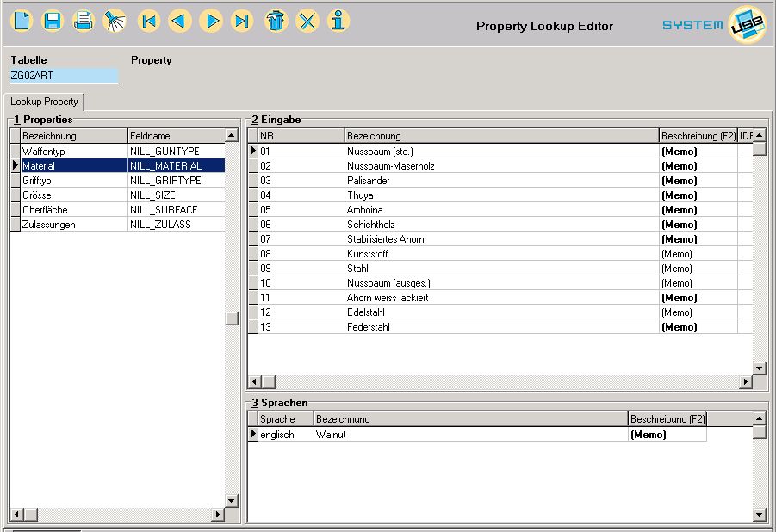The height and width of the screenshot is (532, 776).
Task: Jump to the first record
Action: pos(149,22)
